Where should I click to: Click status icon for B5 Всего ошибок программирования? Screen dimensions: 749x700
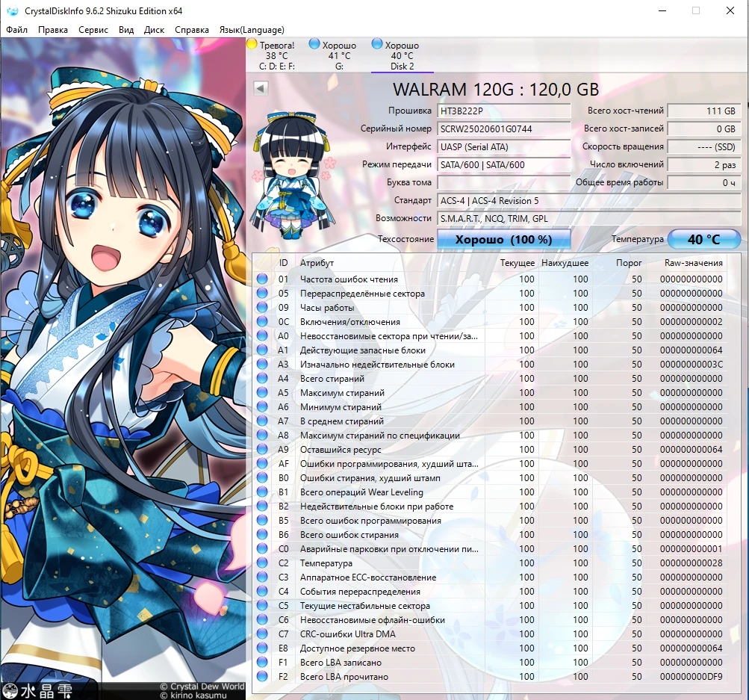(262, 521)
